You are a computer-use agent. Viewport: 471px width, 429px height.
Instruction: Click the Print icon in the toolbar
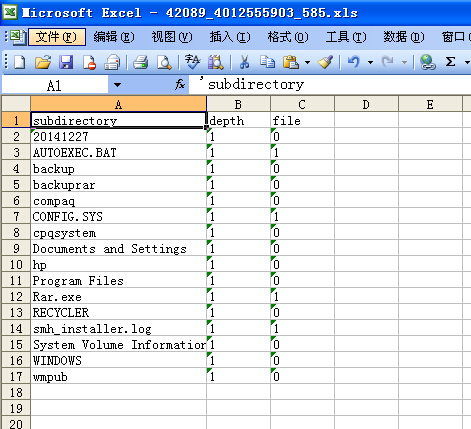(140, 62)
